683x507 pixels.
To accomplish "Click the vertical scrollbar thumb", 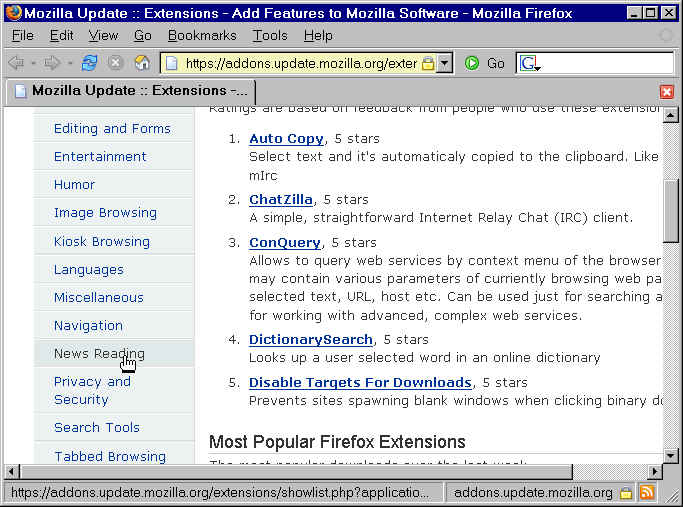I will pos(670,211).
